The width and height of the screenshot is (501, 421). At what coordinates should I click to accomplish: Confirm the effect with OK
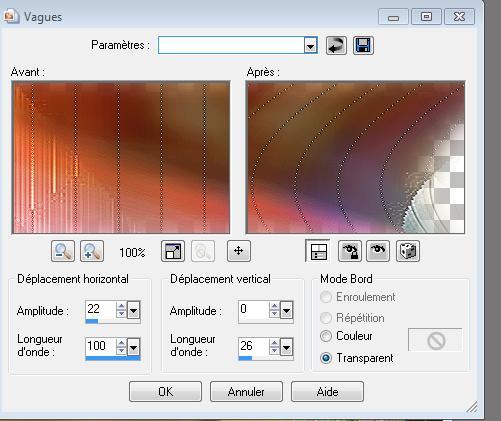165,392
